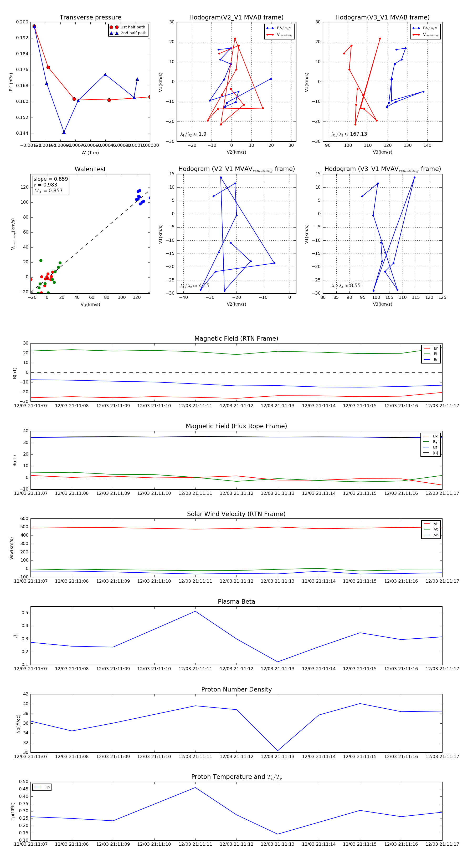473x868 pixels.
Task: Select the 'Br' legend entry
Action: click(x=431, y=349)
